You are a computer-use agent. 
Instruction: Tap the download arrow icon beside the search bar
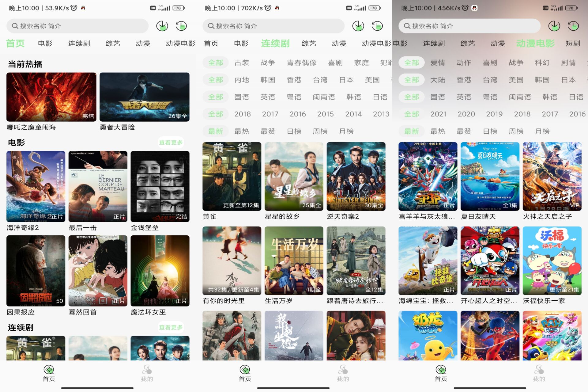click(162, 26)
